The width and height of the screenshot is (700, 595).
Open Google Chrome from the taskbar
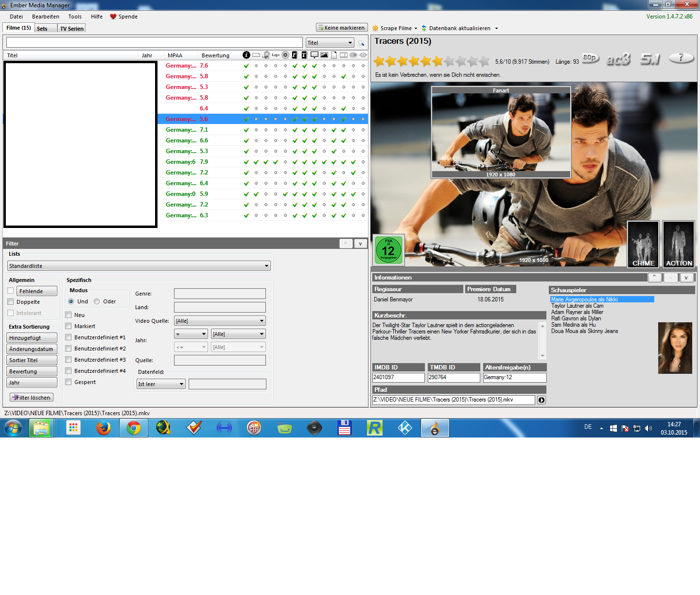[134, 428]
